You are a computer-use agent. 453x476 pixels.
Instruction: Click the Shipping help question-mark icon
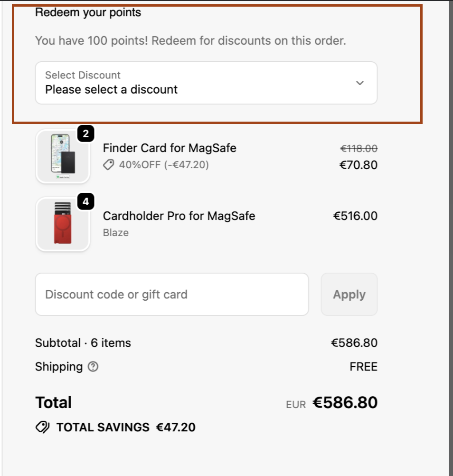94,367
